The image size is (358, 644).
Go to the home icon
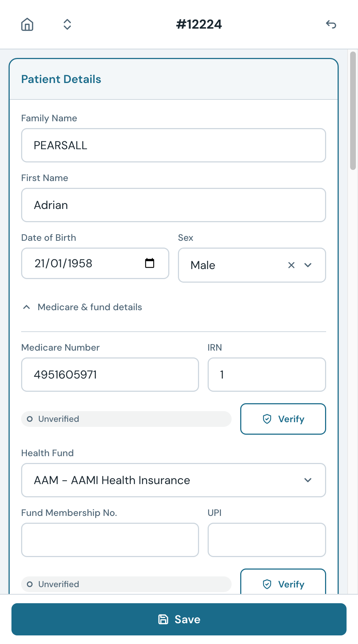(x=27, y=24)
